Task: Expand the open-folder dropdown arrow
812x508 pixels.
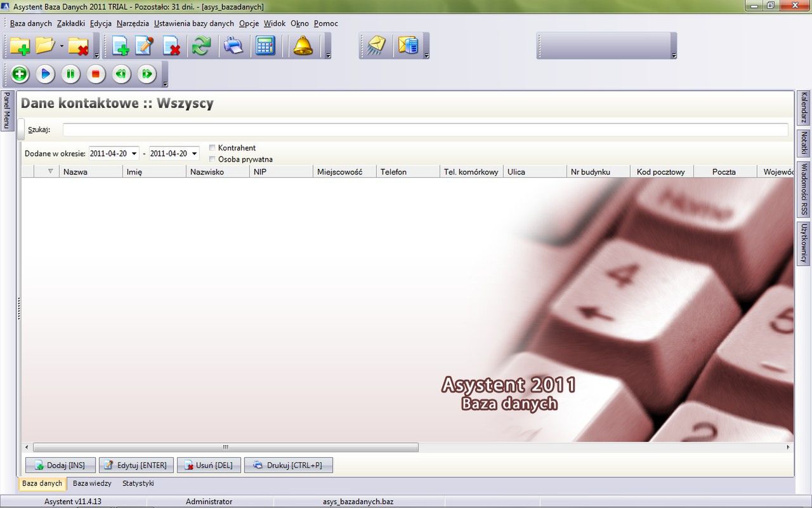Action: 62,46
